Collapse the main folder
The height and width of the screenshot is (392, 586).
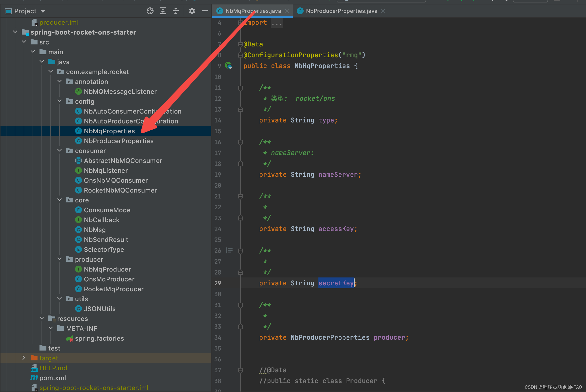click(33, 52)
